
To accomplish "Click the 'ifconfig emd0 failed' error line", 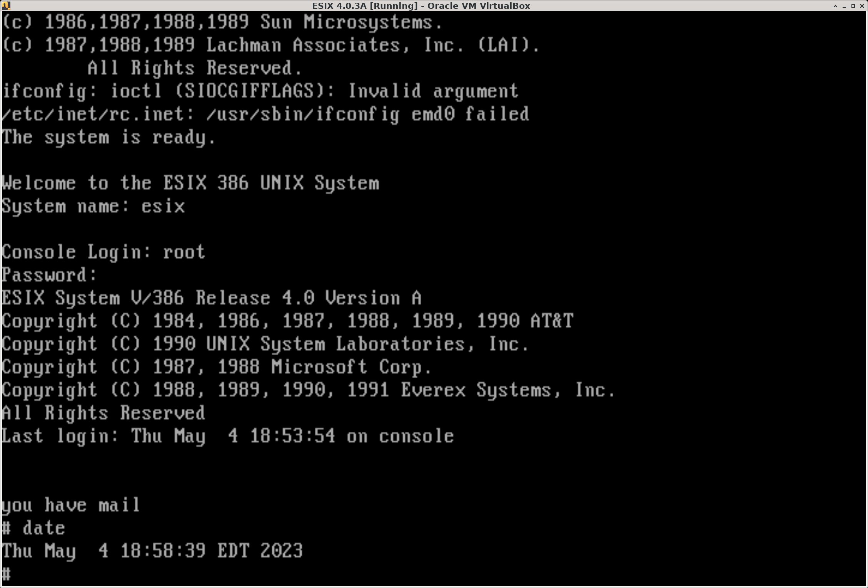I will (265, 114).
